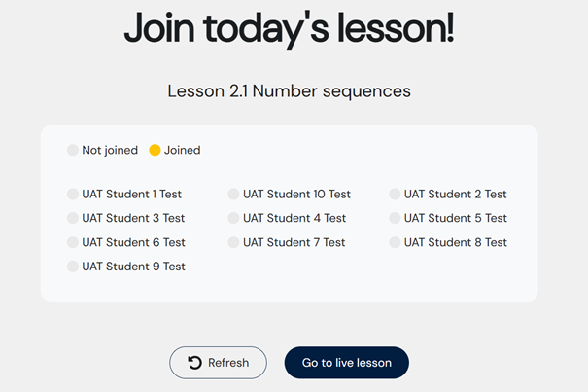
Task: Open Go to live lesson
Action: click(346, 363)
